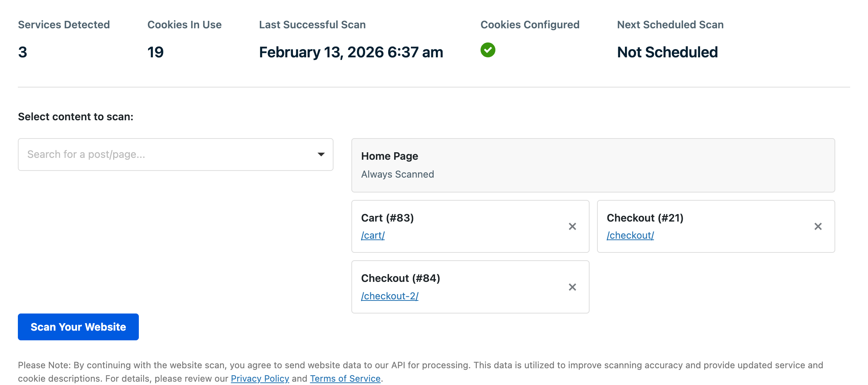The width and height of the screenshot is (868, 385).
Task: Open the /checkout-2/ page link
Action: click(x=389, y=296)
